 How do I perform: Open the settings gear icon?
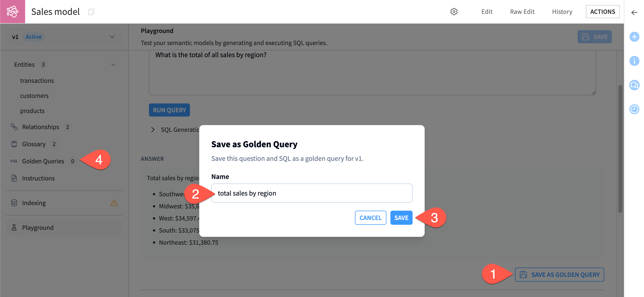(454, 12)
